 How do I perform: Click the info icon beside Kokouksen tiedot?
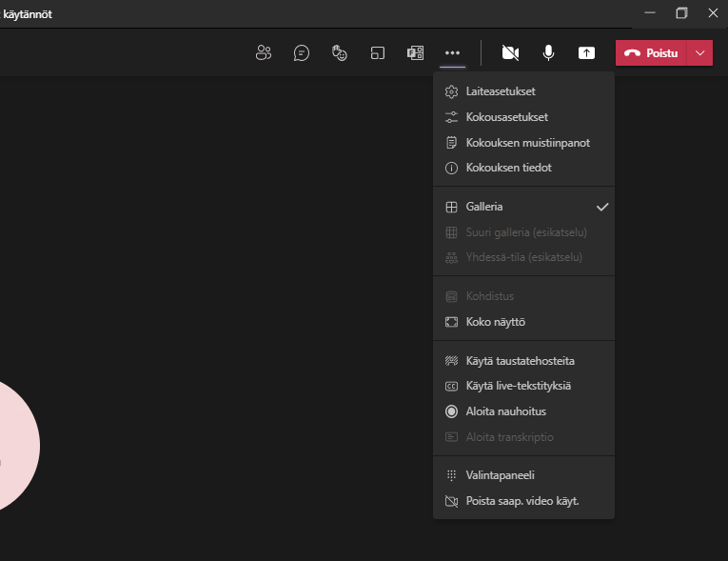pos(451,168)
